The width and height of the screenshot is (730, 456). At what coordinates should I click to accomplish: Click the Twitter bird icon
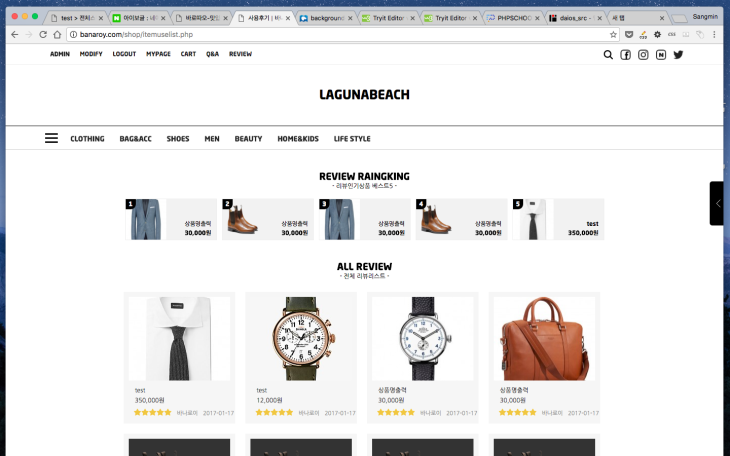pos(678,55)
